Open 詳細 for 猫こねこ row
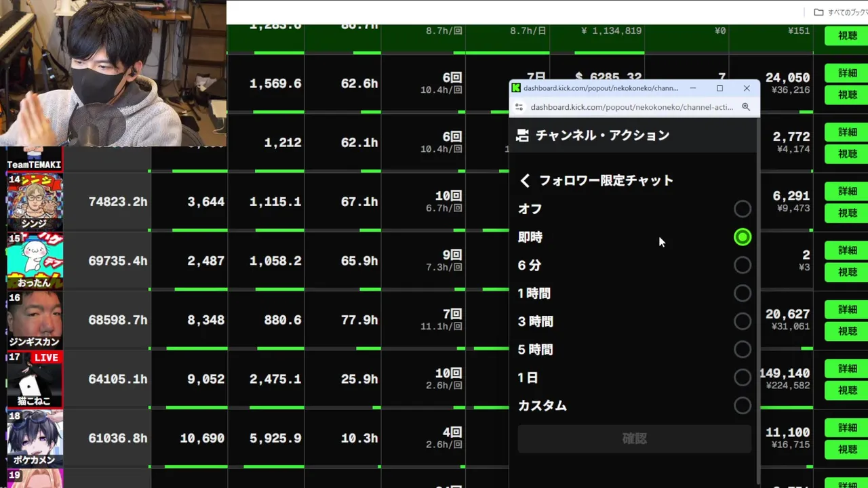 tap(848, 369)
